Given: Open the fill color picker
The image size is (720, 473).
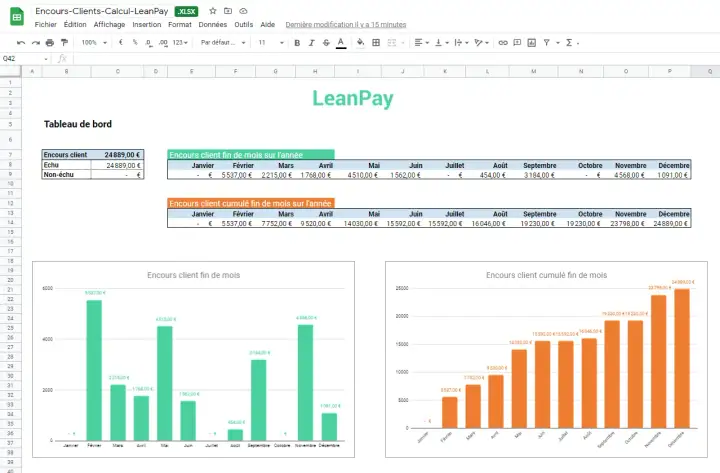Looking at the screenshot, I should (x=360, y=43).
